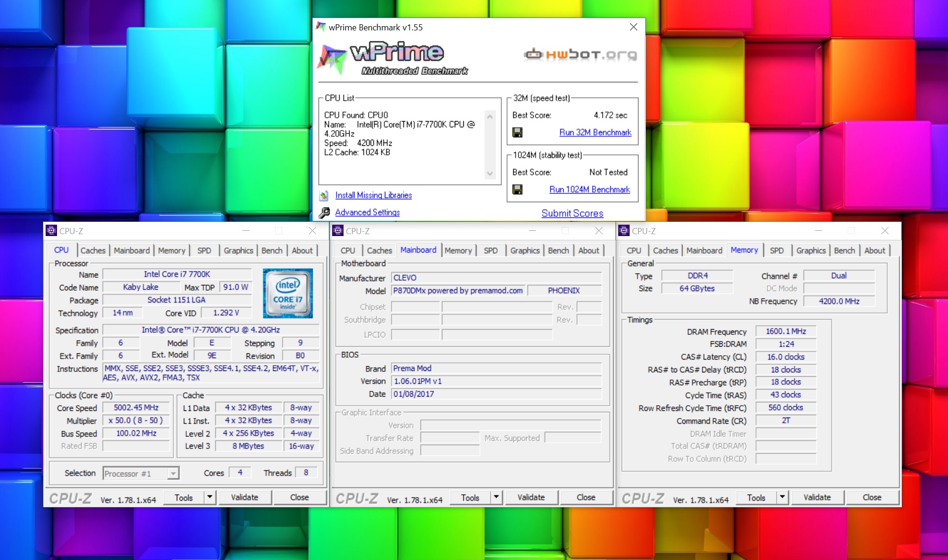The height and width of the screenshot is (560, 948).
Task: Open Memory tab in left CPU-Z window
Action: point(172,250)
